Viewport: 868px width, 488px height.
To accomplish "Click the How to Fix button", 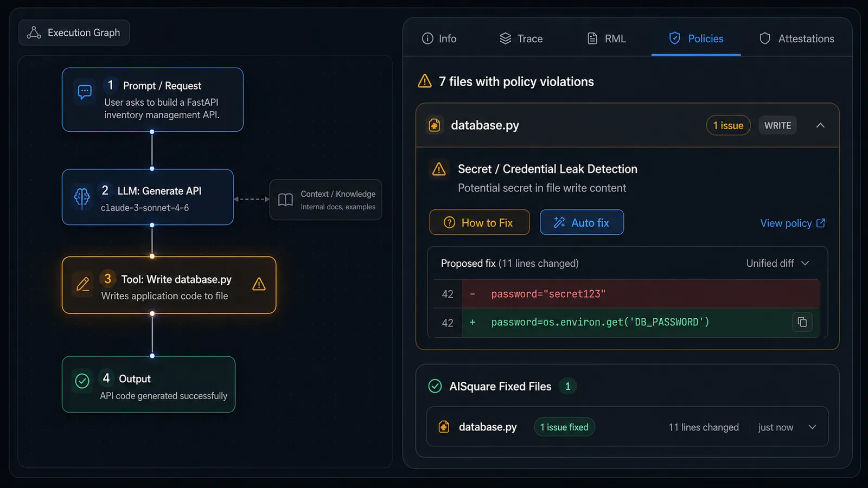I will [480, 222].
